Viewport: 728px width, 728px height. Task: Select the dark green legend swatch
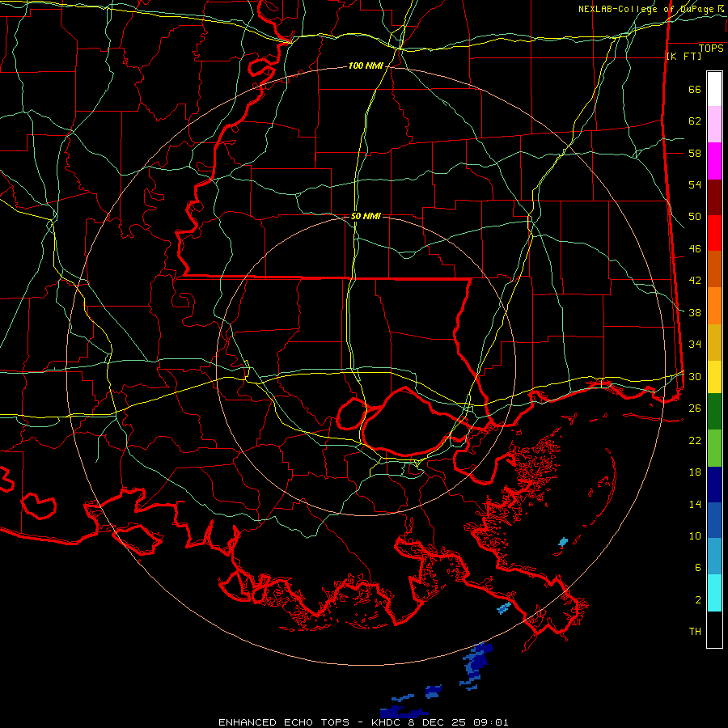coord(714,412)
